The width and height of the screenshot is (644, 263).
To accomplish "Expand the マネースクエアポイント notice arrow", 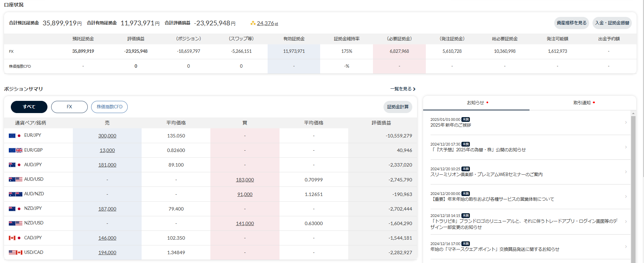I will [626, 247].
